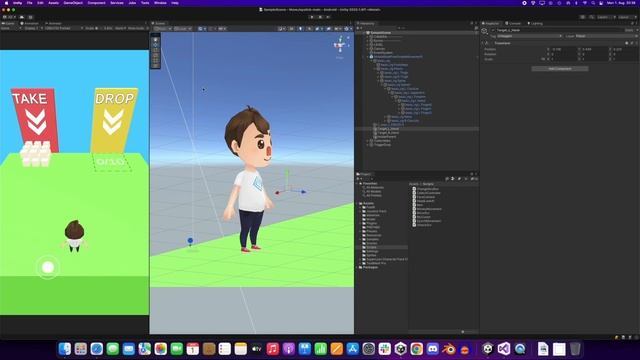The height and width of the screenshot is (360, 640).
Task: Open Finder from the Dock
Action: tap(64, 349)
